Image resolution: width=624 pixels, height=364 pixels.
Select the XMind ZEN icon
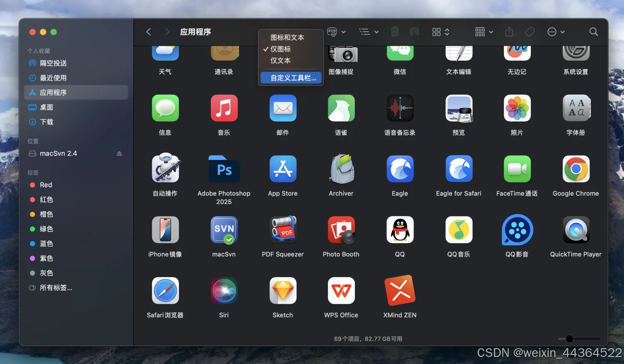(x=400, y=290)
